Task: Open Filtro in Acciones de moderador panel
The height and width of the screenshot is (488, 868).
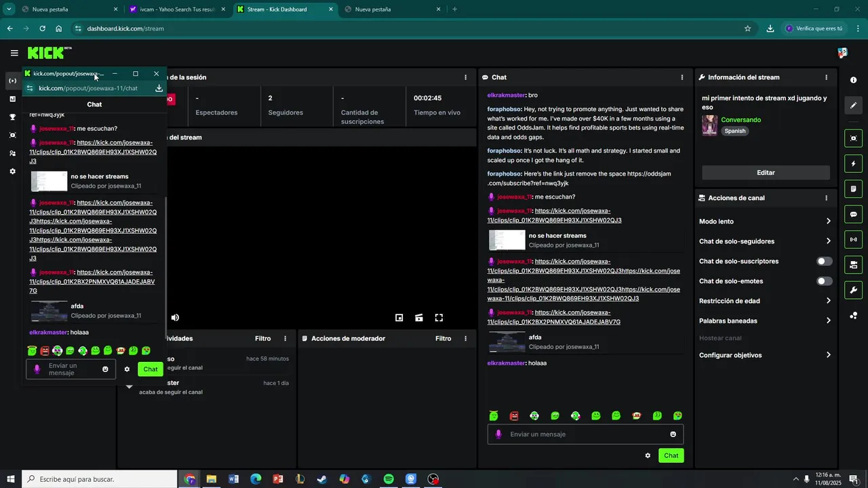Action: (x=443, y=338)
